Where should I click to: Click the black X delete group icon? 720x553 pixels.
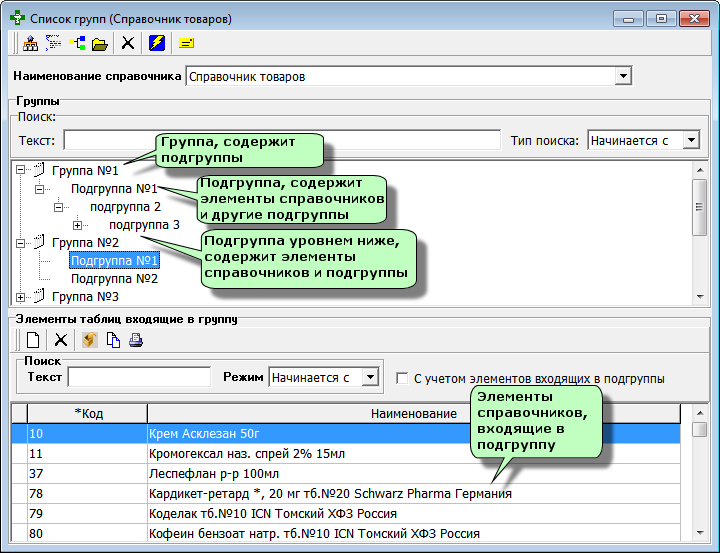128,44
